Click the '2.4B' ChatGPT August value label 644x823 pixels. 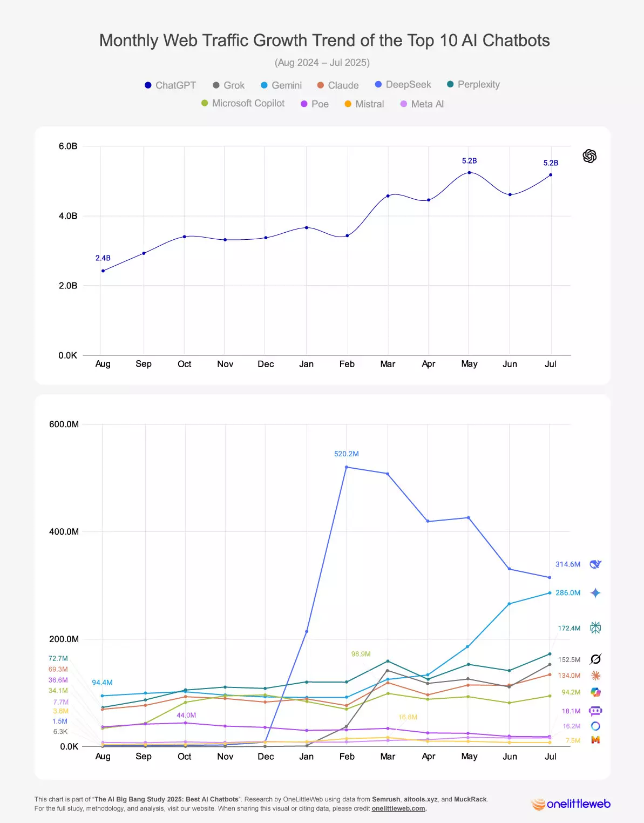click(103, 258)
